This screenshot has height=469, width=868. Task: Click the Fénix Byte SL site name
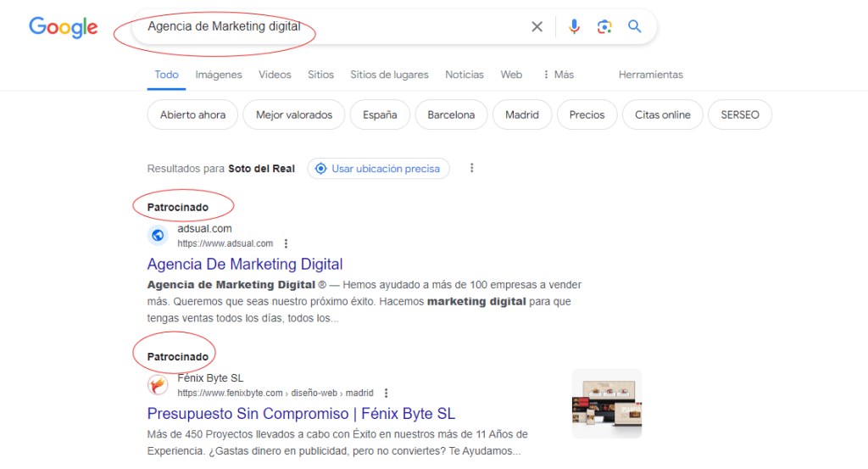(210, 378)
